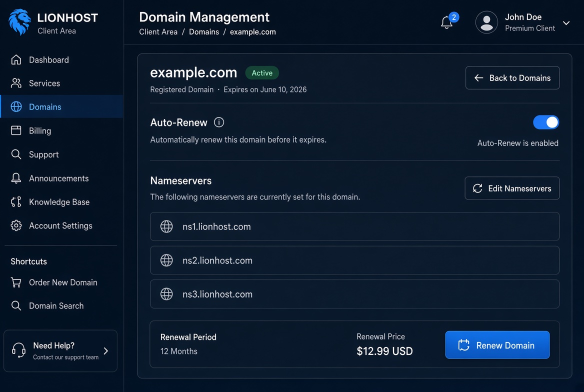Click the Announcements bell icon

coord(16,178)
